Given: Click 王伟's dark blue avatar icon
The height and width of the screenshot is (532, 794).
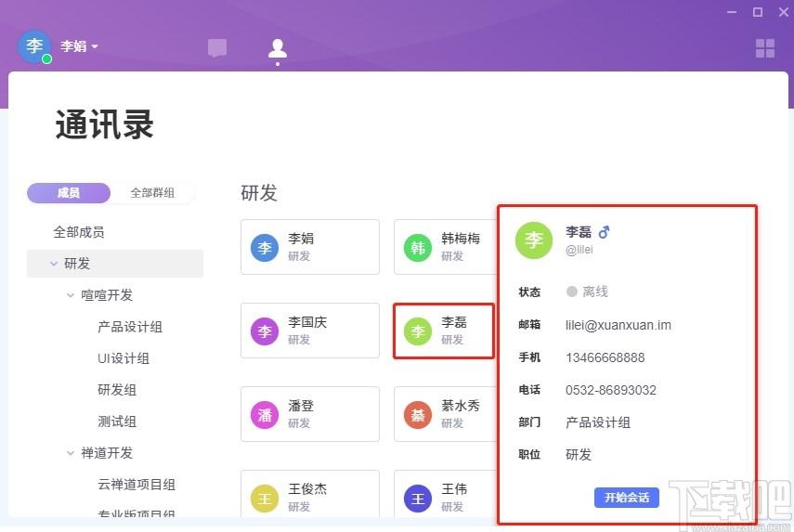Looking at the screenshot, I should 418,499.
